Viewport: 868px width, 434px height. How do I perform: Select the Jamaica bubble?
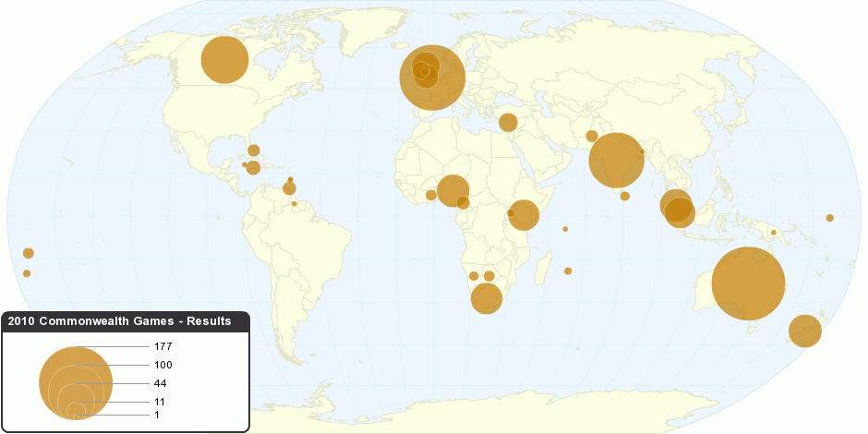[x=253, y=167]
